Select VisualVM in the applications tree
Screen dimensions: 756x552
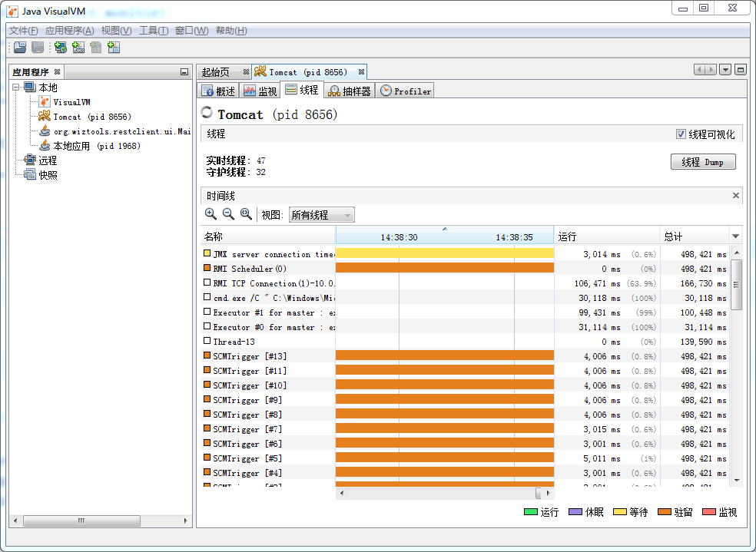click(71, 102)
